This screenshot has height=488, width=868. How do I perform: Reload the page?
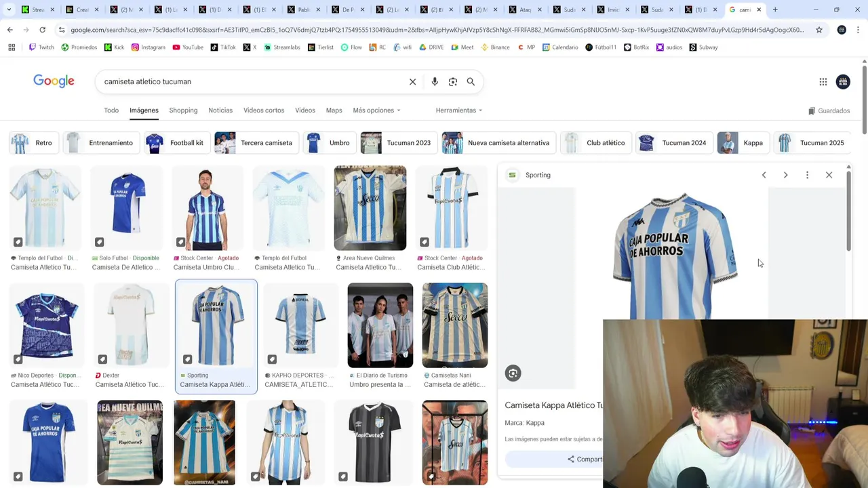42,30
